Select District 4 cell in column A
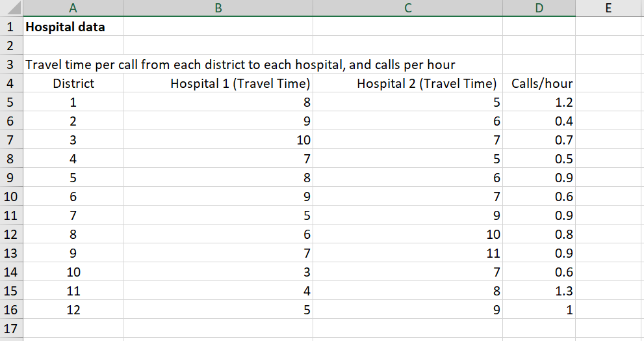This screenshot has height=341, width=644. [73, 158]
